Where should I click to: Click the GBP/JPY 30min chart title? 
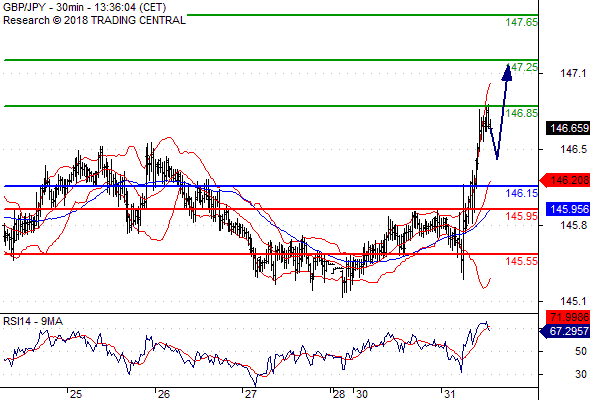click(x=85, y=7)
